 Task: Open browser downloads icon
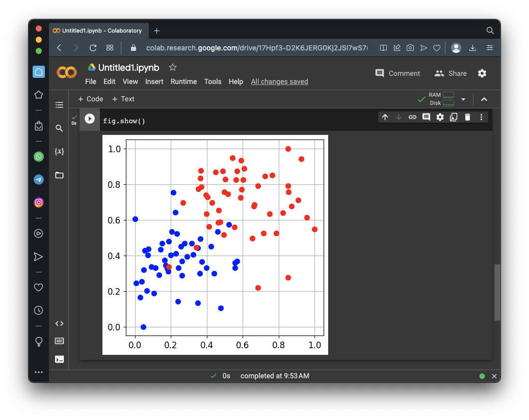[x=472, y=48]
